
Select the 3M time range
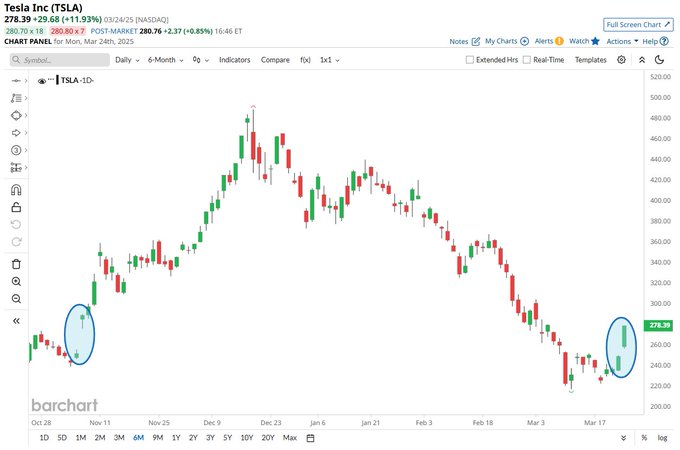tap(119, 438)
